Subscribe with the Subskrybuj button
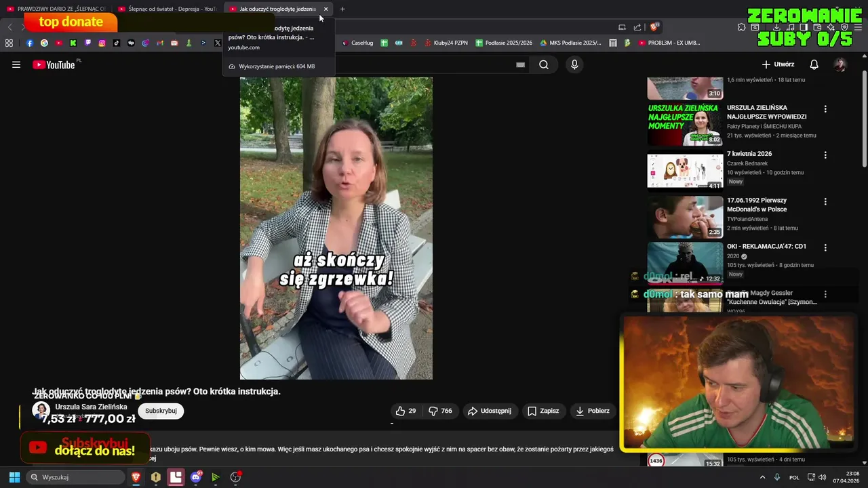The height and width of the screenshot is (488, 868). tap(161, 411)
